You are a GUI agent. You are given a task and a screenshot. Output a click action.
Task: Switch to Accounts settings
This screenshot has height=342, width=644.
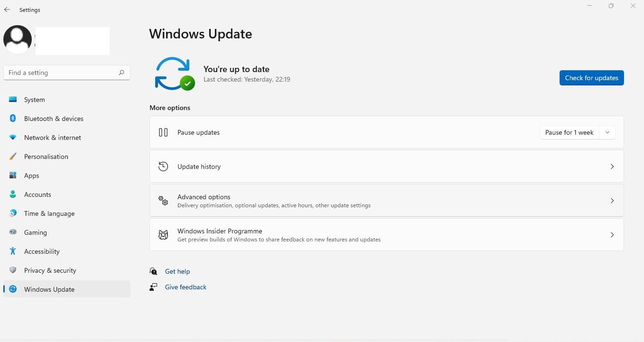click(67, 194)
